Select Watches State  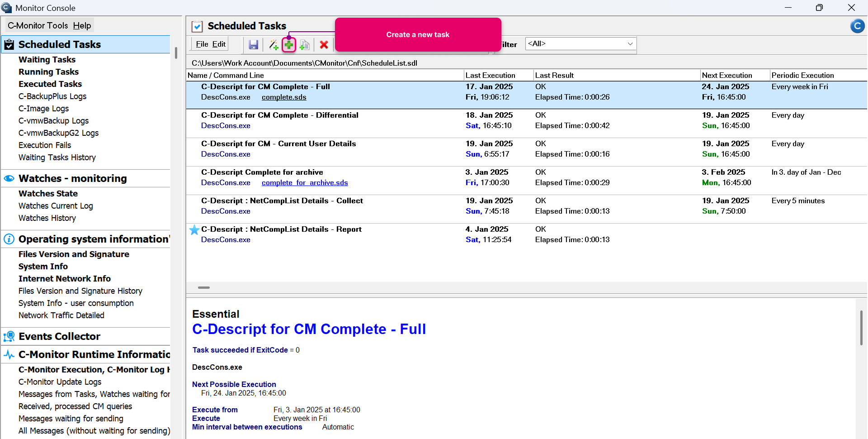click(x=48, y=193)
